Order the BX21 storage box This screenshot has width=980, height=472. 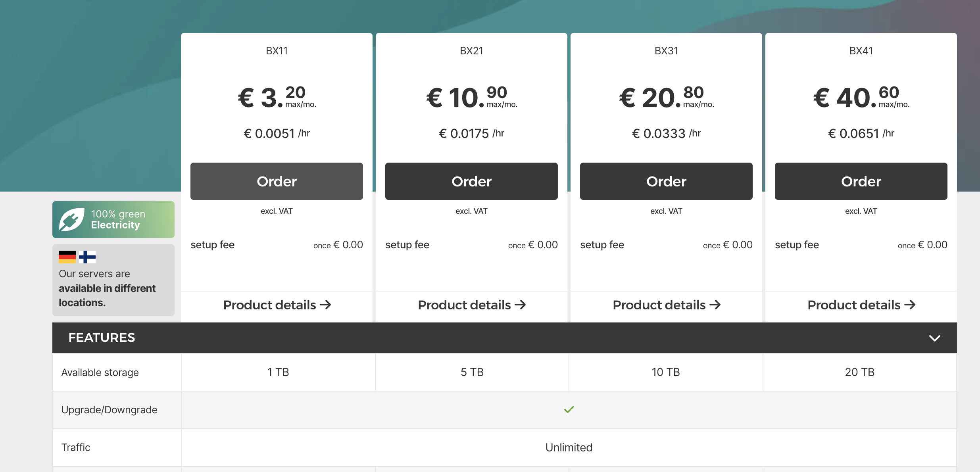[x=471, y=181]
